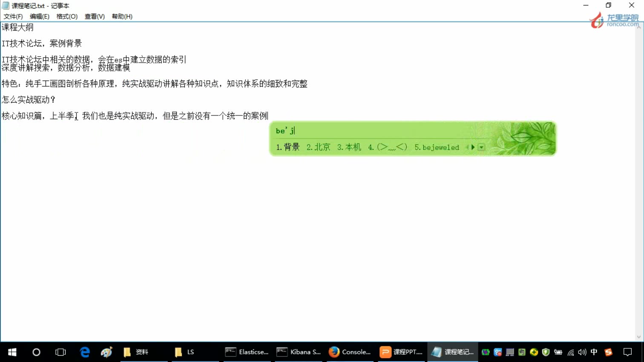Image resolution: width=644 pixels, height=362 pixels.
Task: Open the Windows Start menu
Action: [x=12, y=352]
